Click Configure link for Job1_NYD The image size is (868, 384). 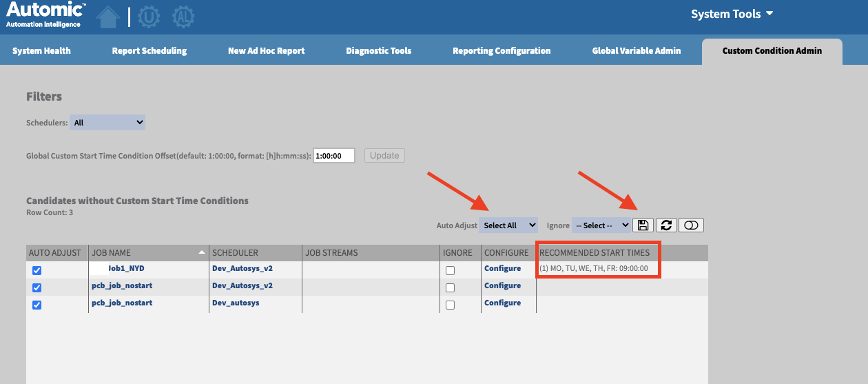(x=502, y=268)
